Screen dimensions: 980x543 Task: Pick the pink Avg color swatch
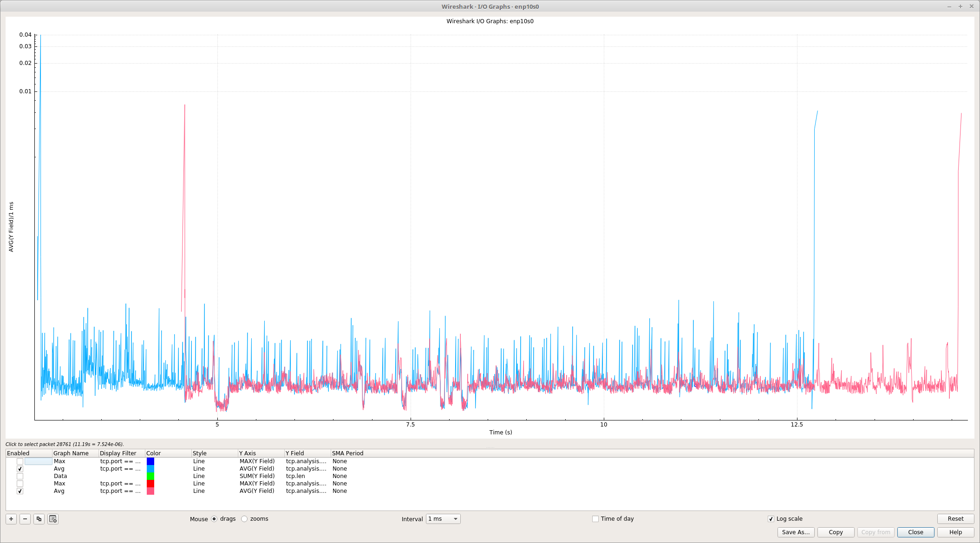[150, 491]
